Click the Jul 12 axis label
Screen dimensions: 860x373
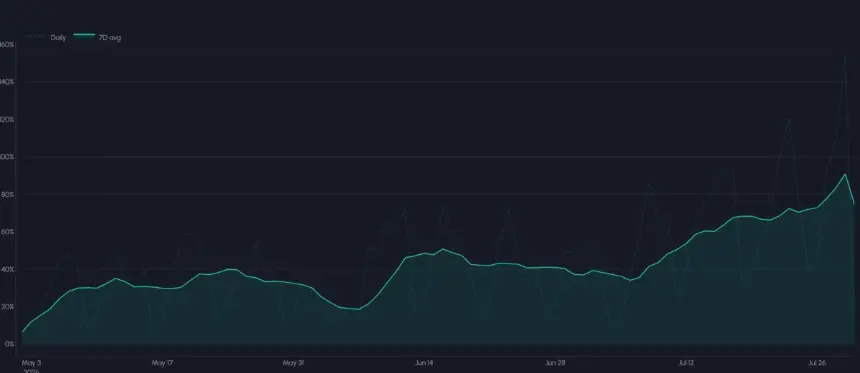[x=686, y=363]
